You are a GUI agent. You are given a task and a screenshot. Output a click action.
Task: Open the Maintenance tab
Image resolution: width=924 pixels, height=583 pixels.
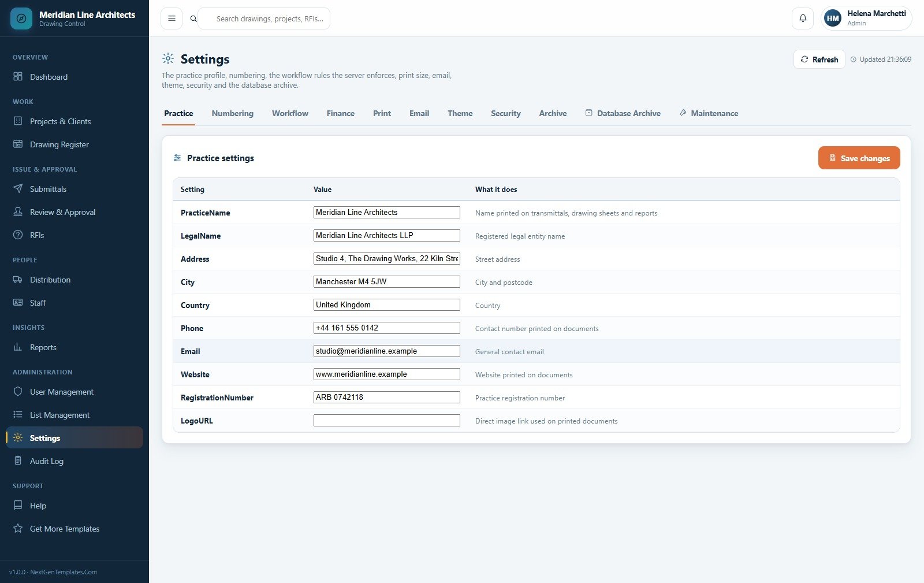[x=709, y=113]
